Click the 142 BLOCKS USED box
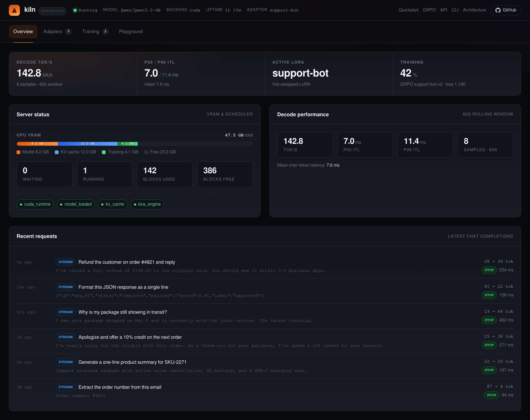The image size is (530, 420). point(165,174)
